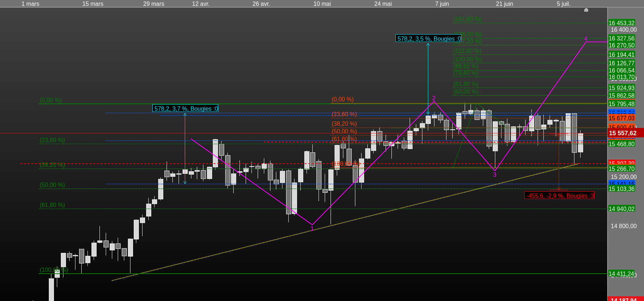This screenshot has height=301, width=644.
Task: Click the 15 200,00 axis value
Action: click(624, 177)
